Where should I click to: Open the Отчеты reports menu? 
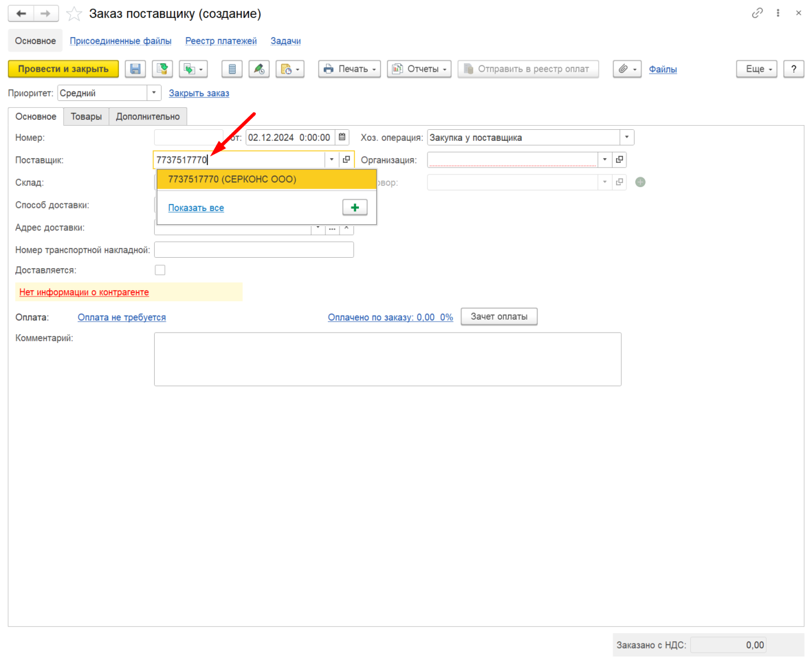[419, 69]
